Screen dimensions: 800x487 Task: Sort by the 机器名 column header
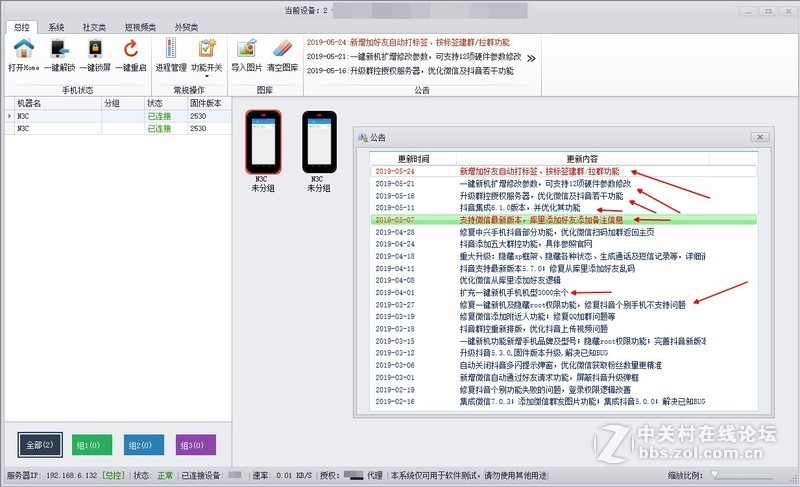click(x=58, y=103)
